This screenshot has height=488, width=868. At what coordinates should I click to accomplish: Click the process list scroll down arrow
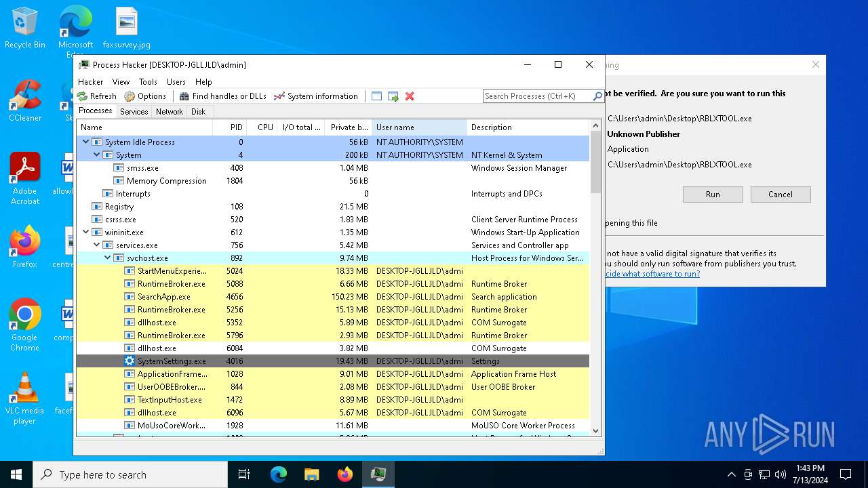(595, 430)
